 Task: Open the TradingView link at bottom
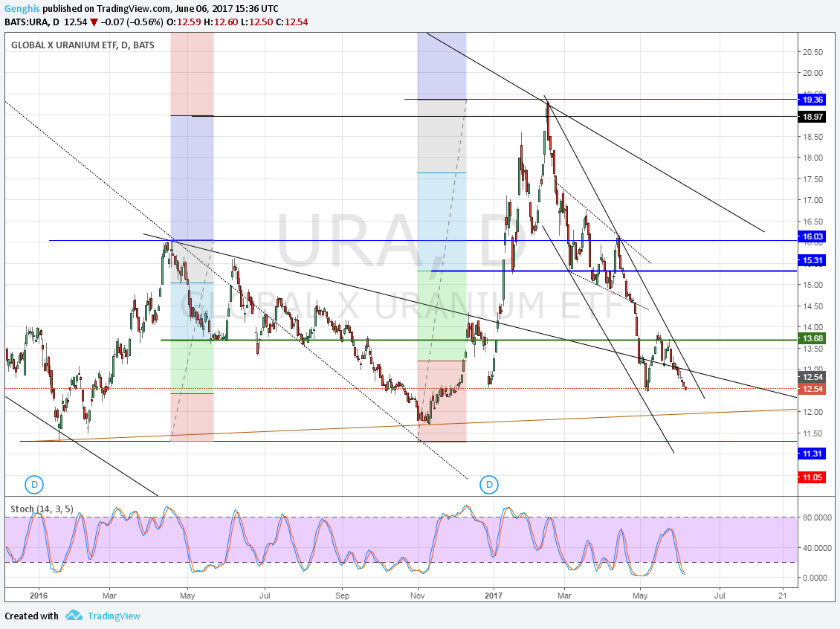114,616
